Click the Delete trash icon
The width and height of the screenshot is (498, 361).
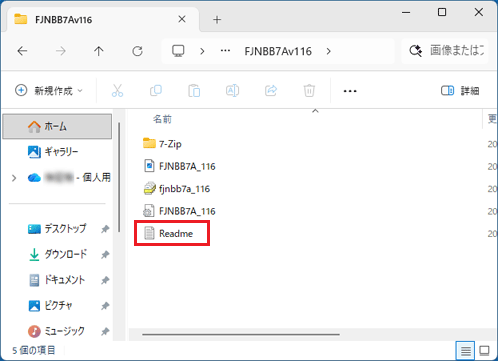coord(309,90)
